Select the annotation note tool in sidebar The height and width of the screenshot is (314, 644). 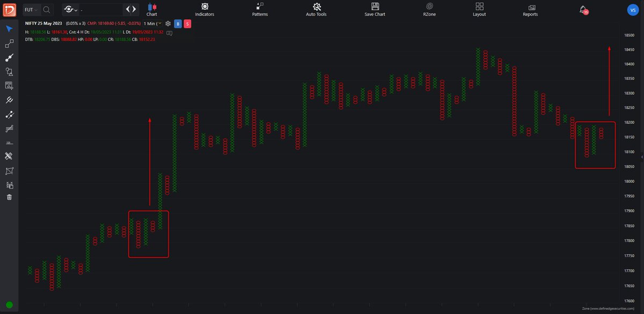click(9, 85)
